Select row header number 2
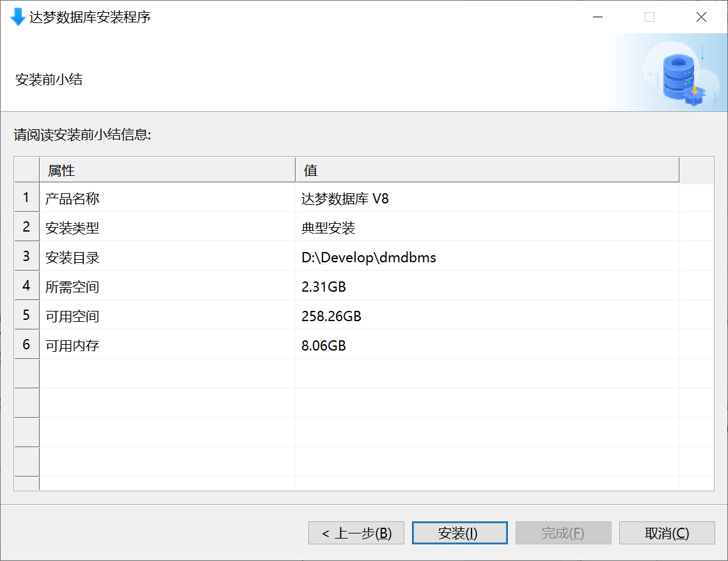The image size is (728, 561). coord(26,226)
